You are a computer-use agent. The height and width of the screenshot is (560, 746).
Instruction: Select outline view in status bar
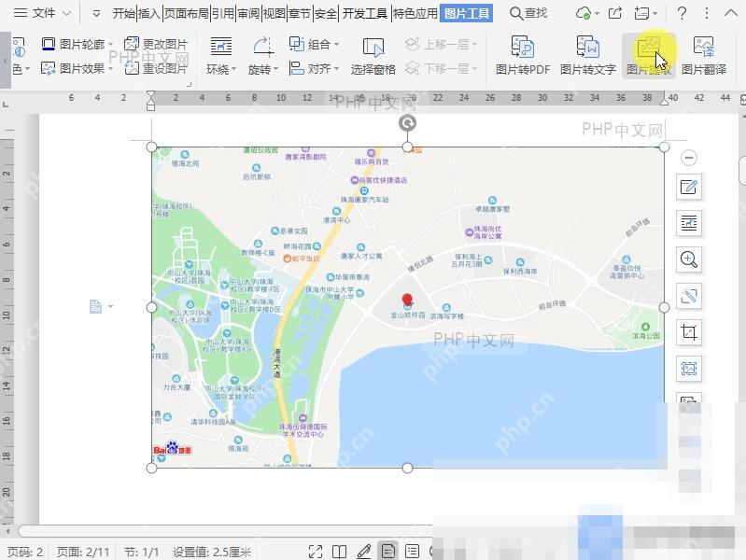(x=412, y=552)
